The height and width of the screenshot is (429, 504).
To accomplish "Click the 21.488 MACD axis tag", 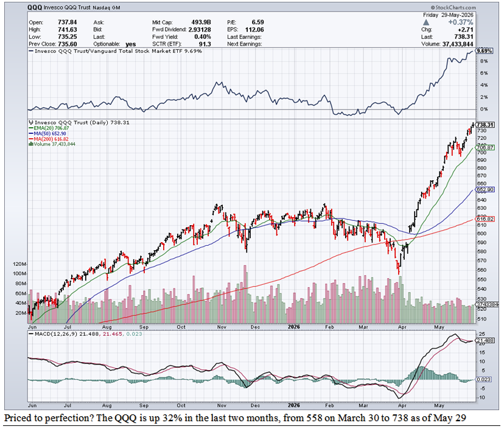I will 485,340.
